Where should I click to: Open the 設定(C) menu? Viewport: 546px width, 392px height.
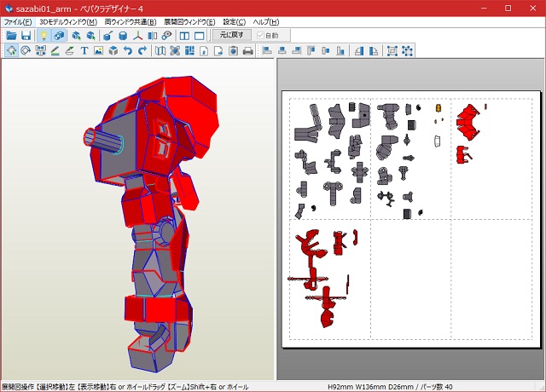click(x=235, y=22)
